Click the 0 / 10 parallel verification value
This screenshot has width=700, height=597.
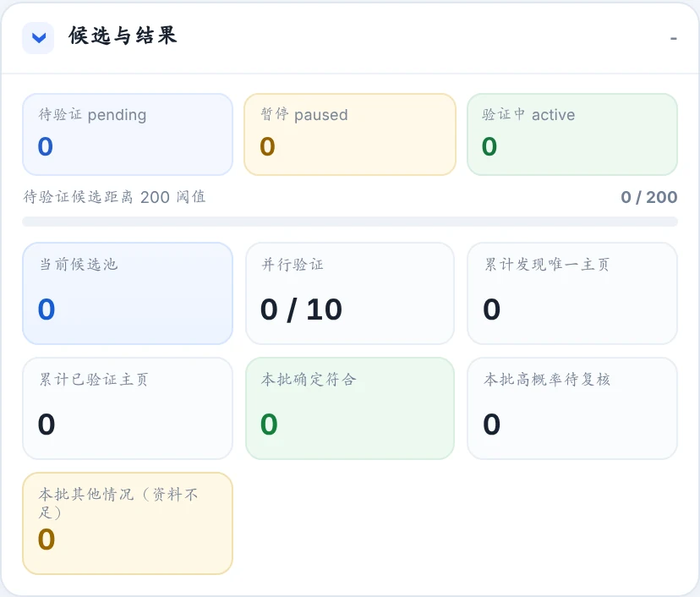click(301, 309)
